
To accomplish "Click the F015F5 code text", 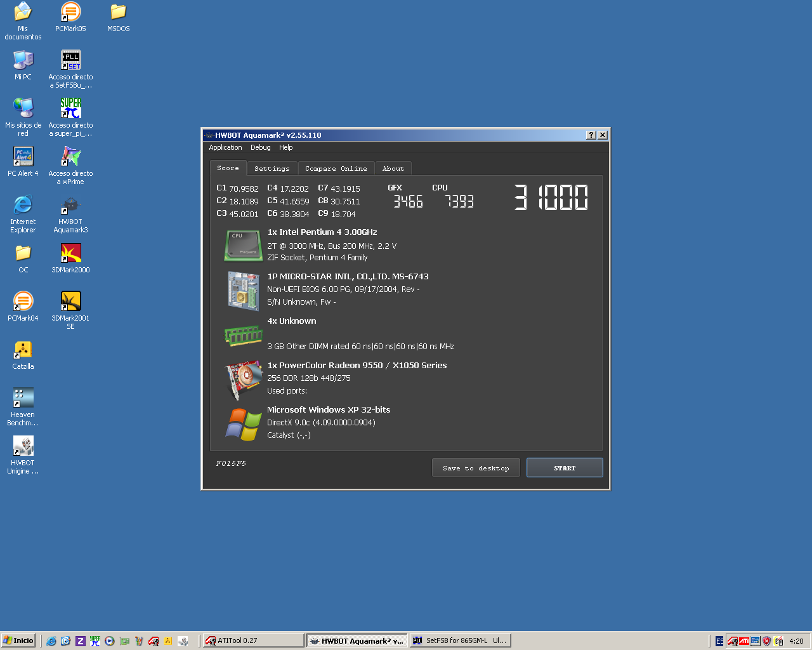I will pos(231,463).
